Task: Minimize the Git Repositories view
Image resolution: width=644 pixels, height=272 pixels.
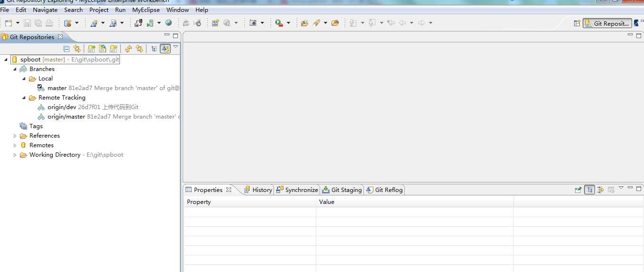Action: click(x=166, y=35)
